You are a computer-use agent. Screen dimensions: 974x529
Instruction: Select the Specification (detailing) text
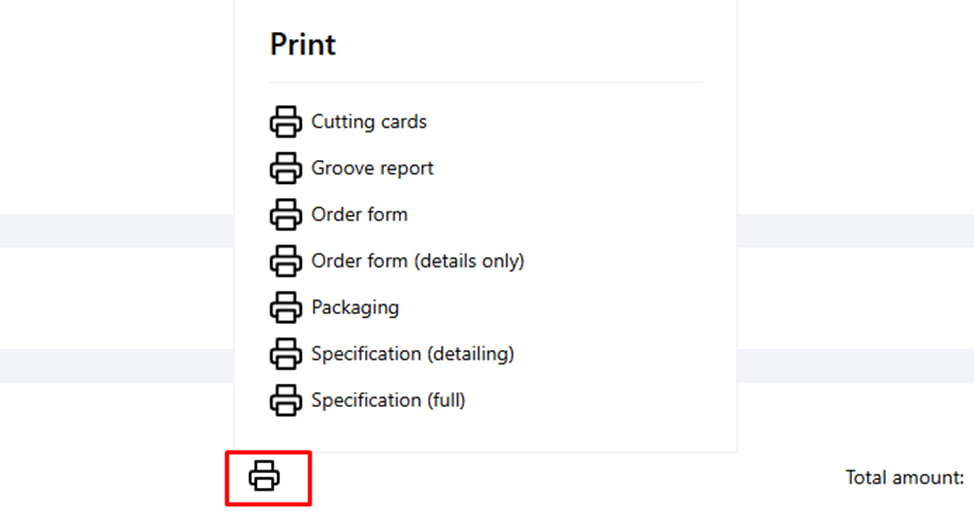tap(412, 353)
